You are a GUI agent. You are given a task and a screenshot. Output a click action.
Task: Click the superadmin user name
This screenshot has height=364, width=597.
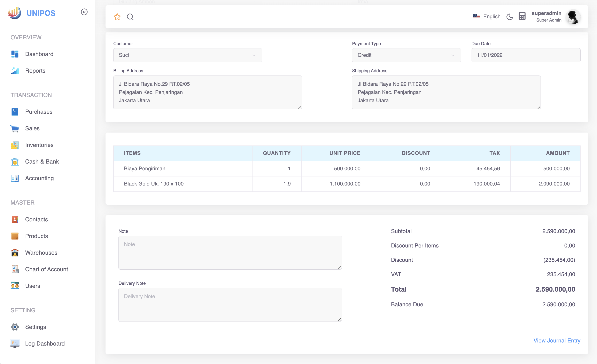pos(546,13)
